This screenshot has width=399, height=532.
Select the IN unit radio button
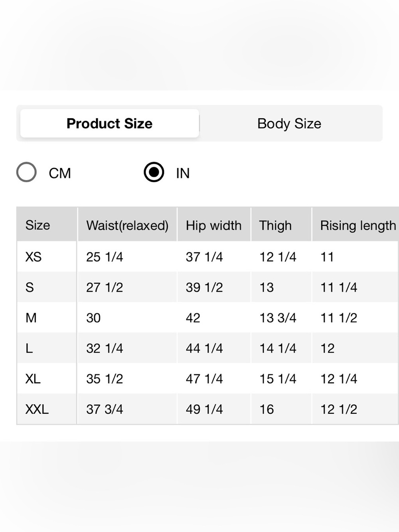tap(154, 172)
